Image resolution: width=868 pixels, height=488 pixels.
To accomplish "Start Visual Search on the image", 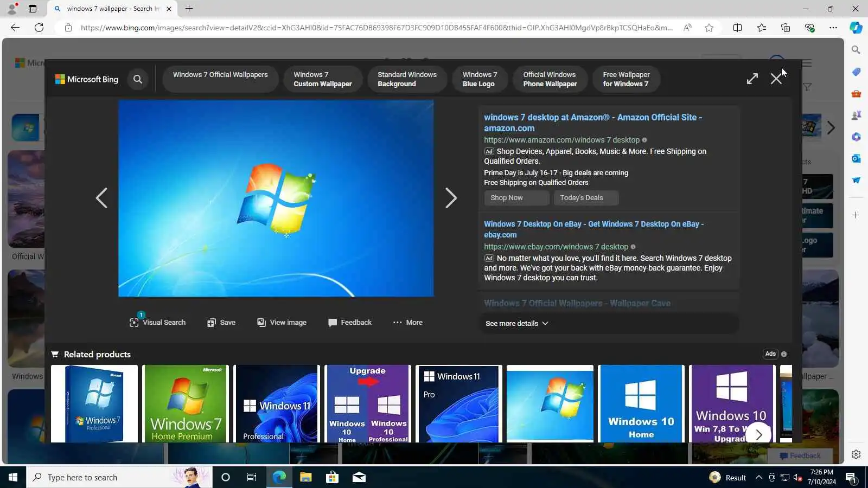I will (x=157, y=322).
